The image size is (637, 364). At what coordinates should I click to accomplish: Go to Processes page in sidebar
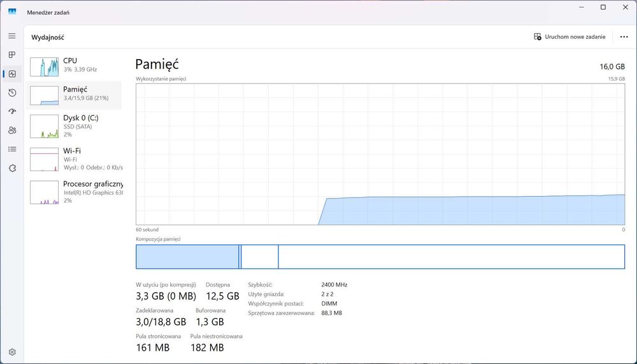pyautogui.click(x=12, y=55)
